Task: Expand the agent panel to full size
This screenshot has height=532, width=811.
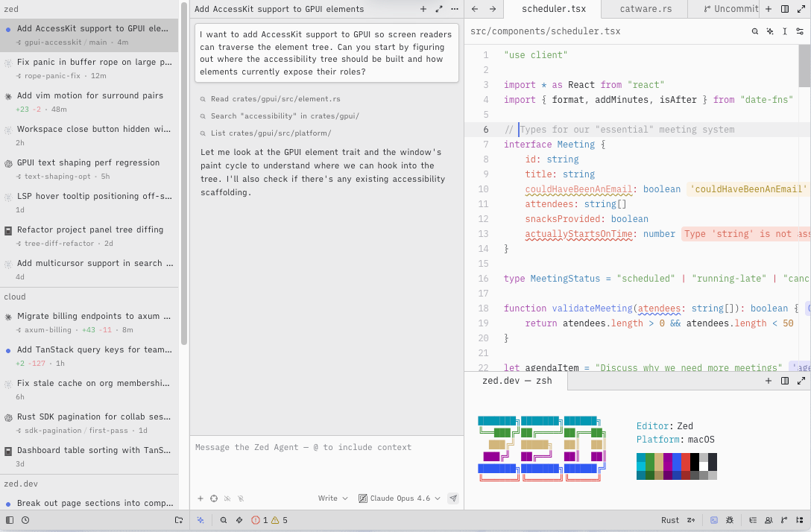Action: [438, 9]
